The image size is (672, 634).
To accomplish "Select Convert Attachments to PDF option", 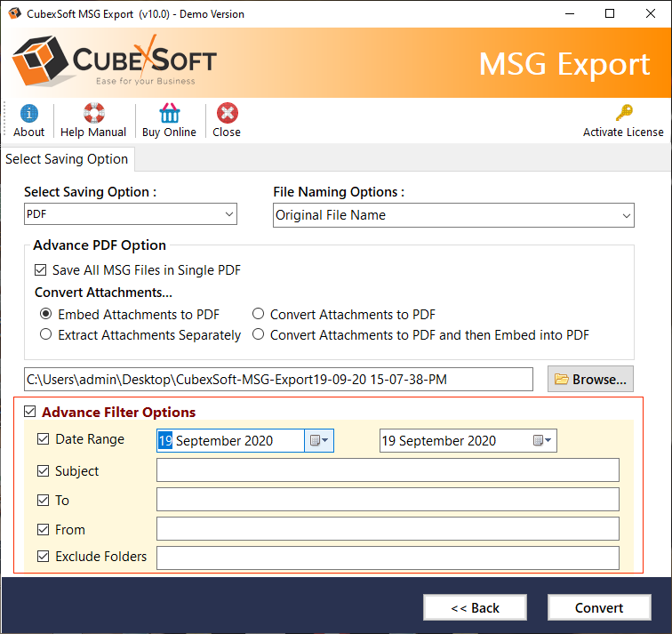I will [258, 314].
